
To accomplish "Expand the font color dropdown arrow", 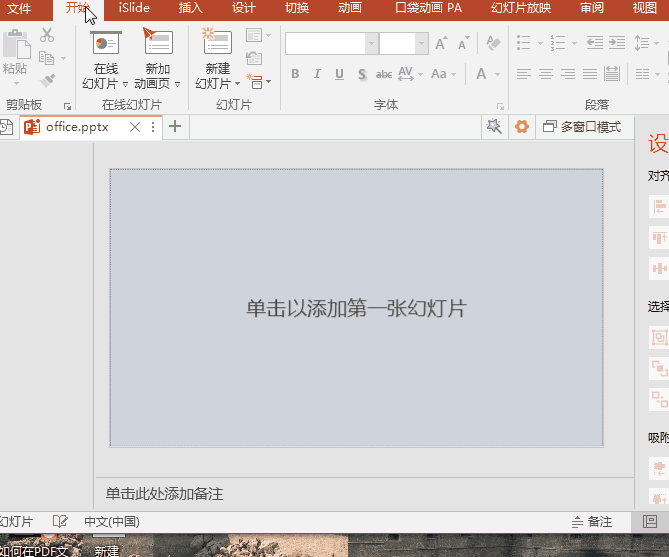I will pyautogui.click(x=497, y=74).
